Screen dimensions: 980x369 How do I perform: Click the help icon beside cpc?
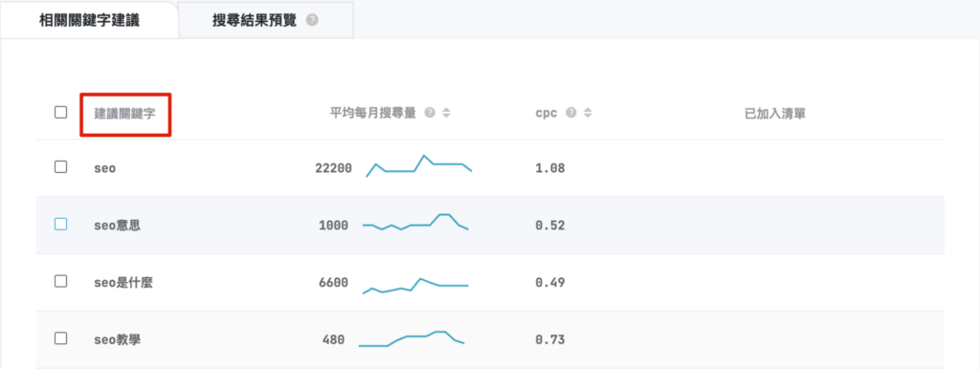(x=570, y=113)
